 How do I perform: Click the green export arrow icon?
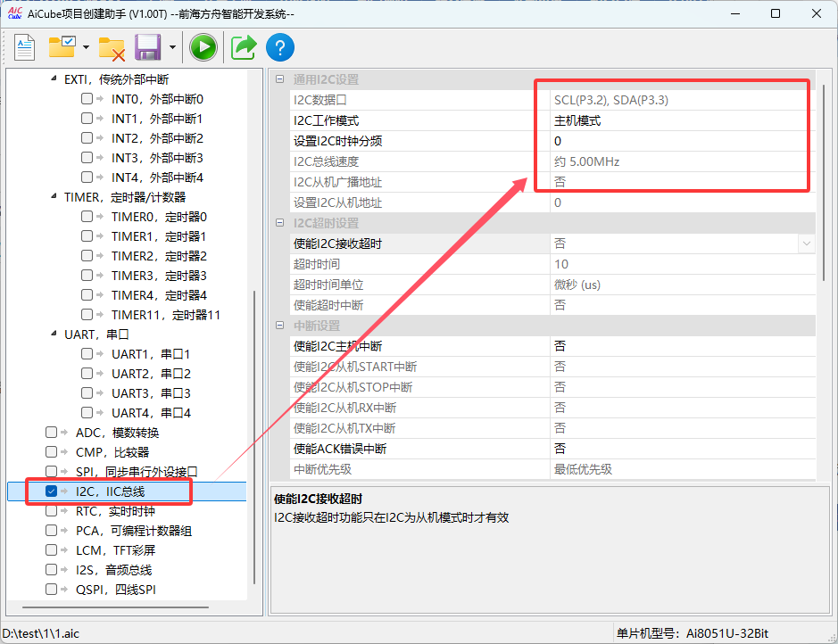point(244,47)
